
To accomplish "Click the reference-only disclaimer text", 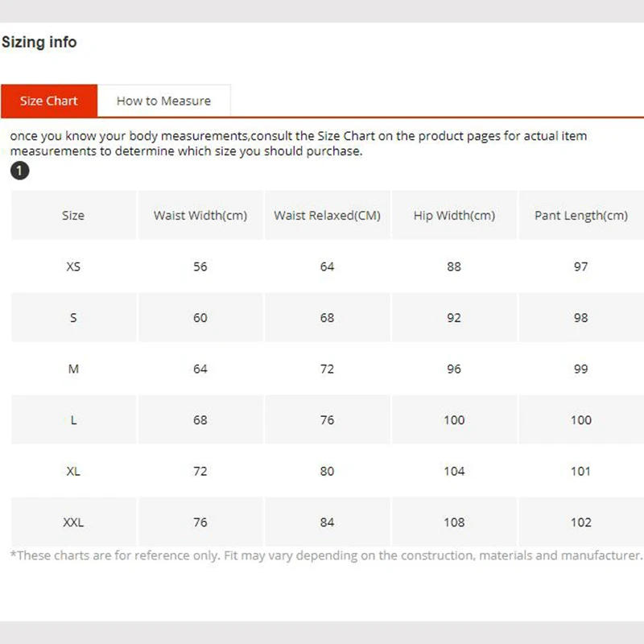I will (326, 555).
